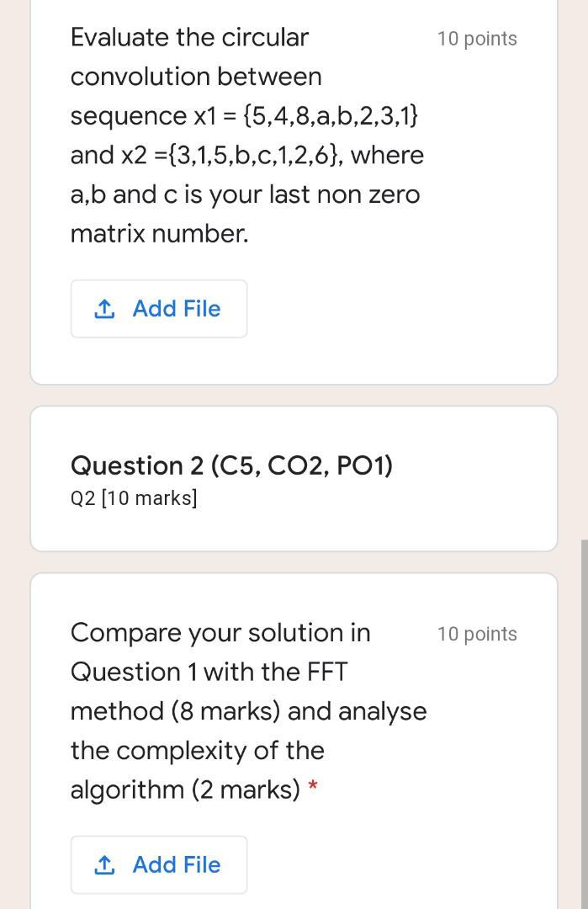Viewport: 588px width, 909px height.
Task: Click 10 points label beside FFT question
Action: [477, 635]
